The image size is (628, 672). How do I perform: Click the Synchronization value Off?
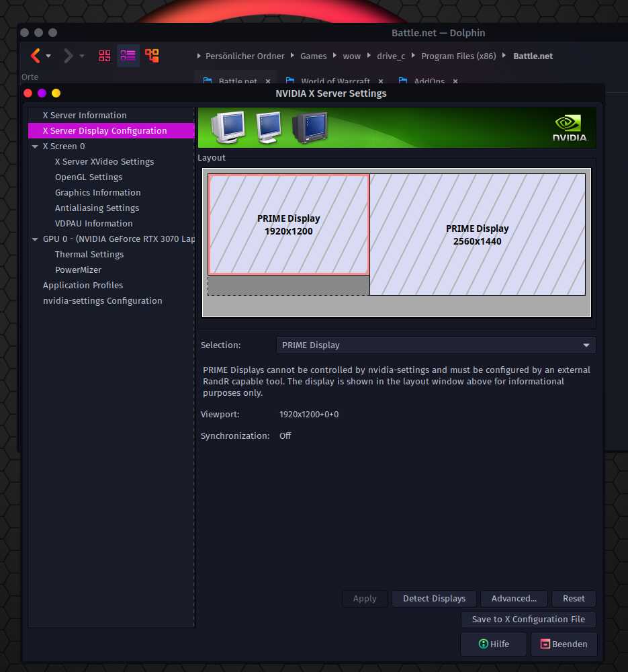click(x=285, y=436)
